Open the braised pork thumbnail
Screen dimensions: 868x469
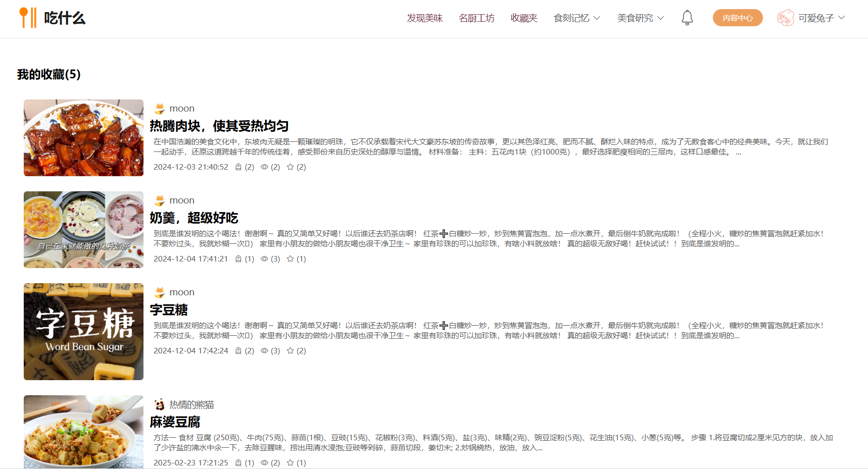point(83,138)
